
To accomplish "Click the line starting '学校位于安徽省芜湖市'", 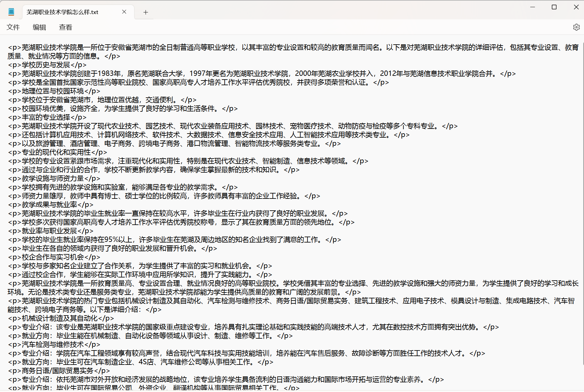I will pyautogui.click(x=102, y=100).
